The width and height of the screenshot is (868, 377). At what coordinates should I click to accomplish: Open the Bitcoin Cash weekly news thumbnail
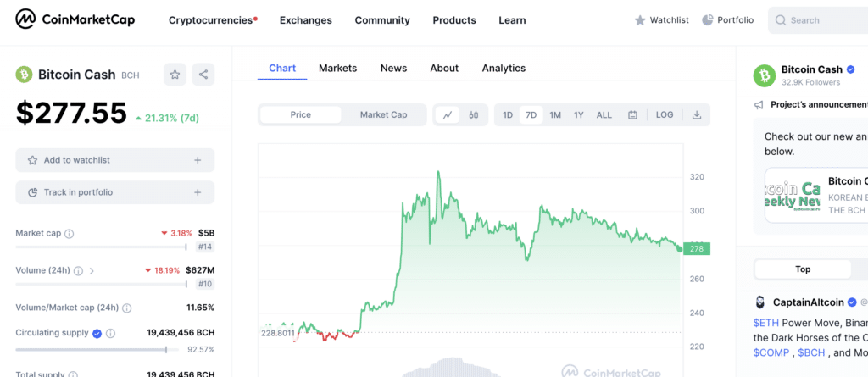793,196
